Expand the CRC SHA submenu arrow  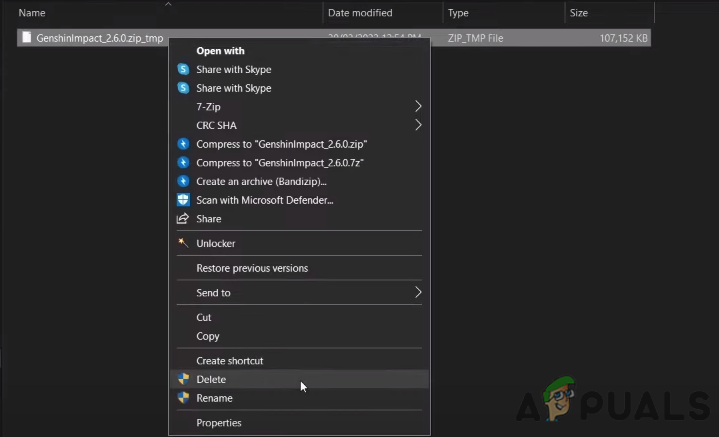(418, 126)
